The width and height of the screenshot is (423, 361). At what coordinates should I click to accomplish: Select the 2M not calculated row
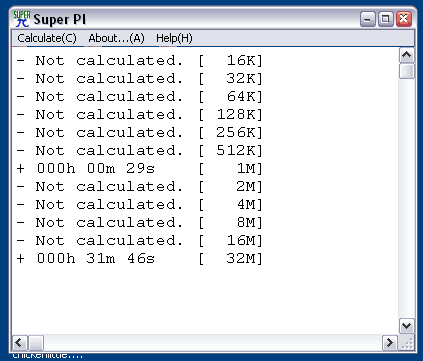pos(140,187)
